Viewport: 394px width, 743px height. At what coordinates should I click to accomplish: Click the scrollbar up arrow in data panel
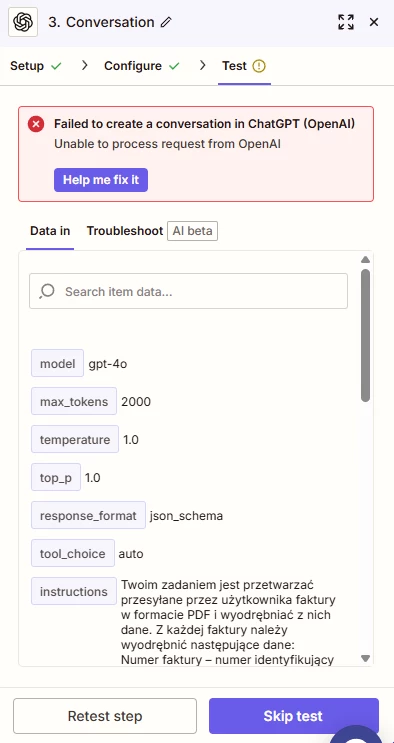(365, 260)
